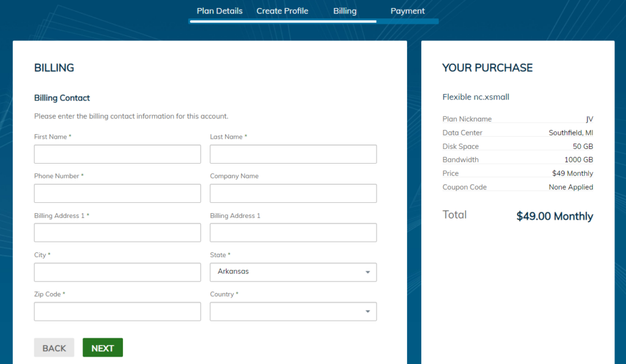Click the First Name input field

click(117, 154)
